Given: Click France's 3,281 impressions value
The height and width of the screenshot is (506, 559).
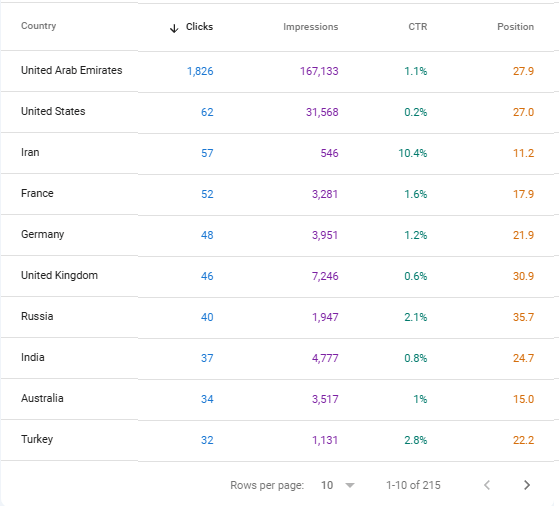Looking at the screenshot, I should [325, 194].
